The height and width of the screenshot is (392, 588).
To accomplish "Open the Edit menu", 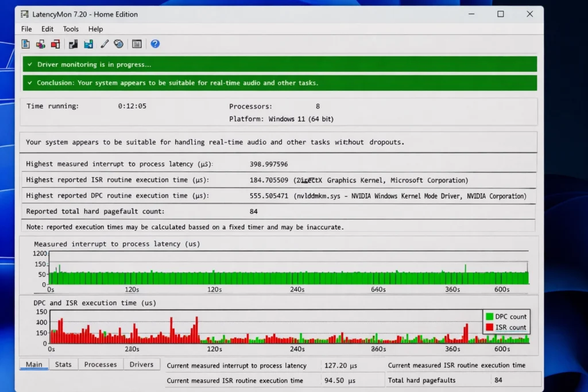I will pyautogui.click(x=47, y=29).
